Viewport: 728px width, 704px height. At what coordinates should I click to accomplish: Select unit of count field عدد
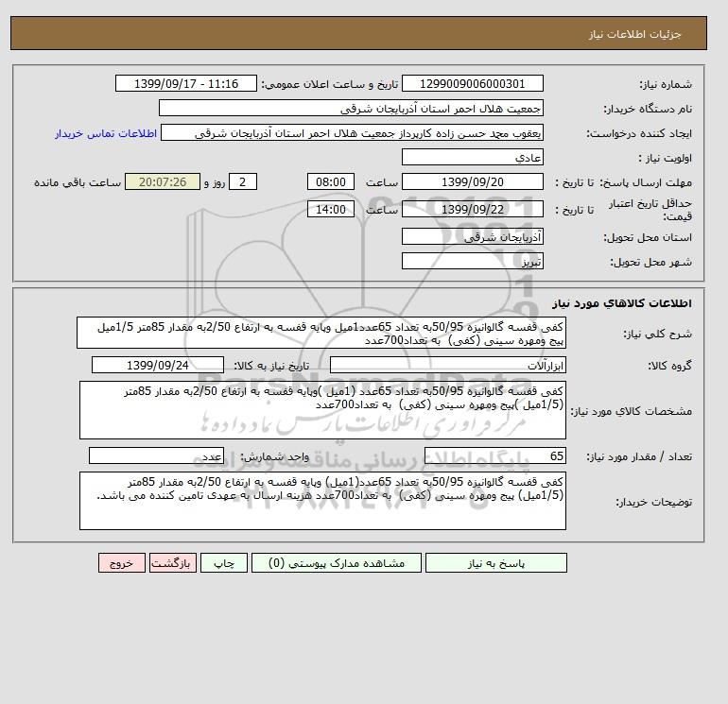click(x=156, y=455)
